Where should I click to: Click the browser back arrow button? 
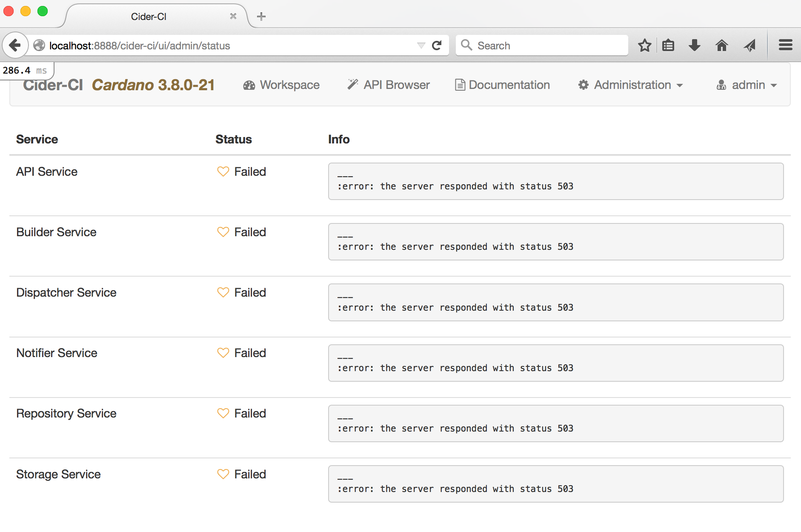click(15, 45)
